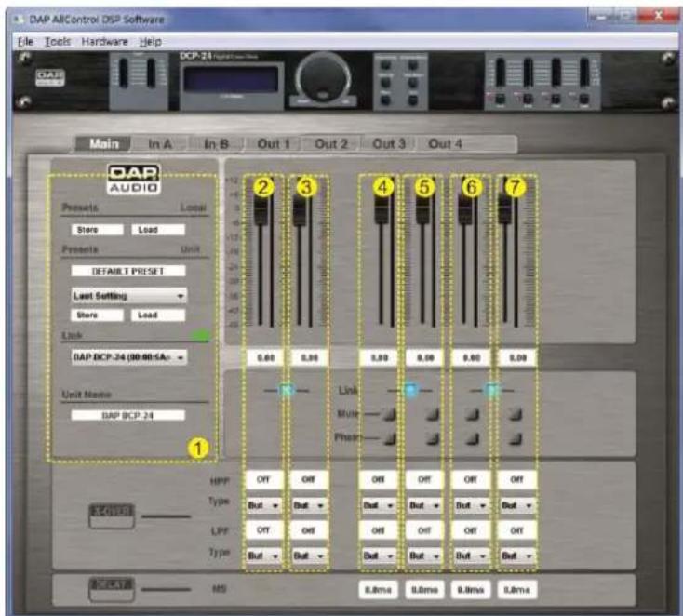Click the Out 4 LPF frequency field

click(x=517, y=530)
